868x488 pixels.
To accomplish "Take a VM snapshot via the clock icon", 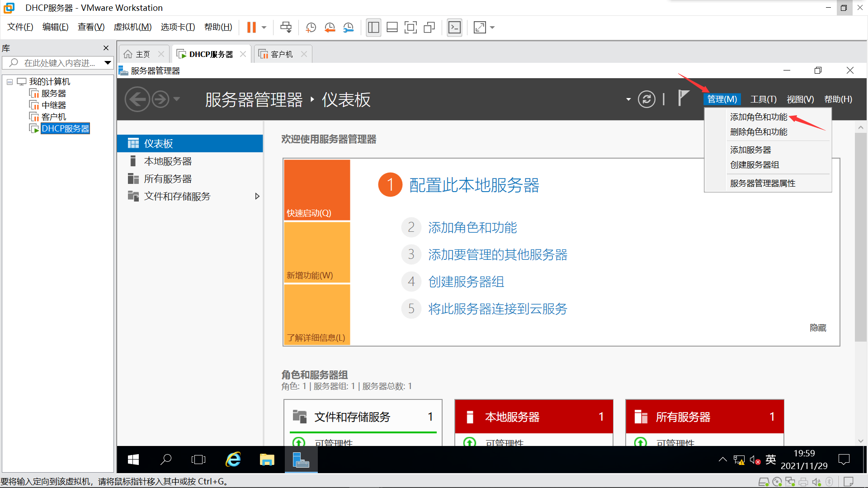I will click(x=311, y=28).
